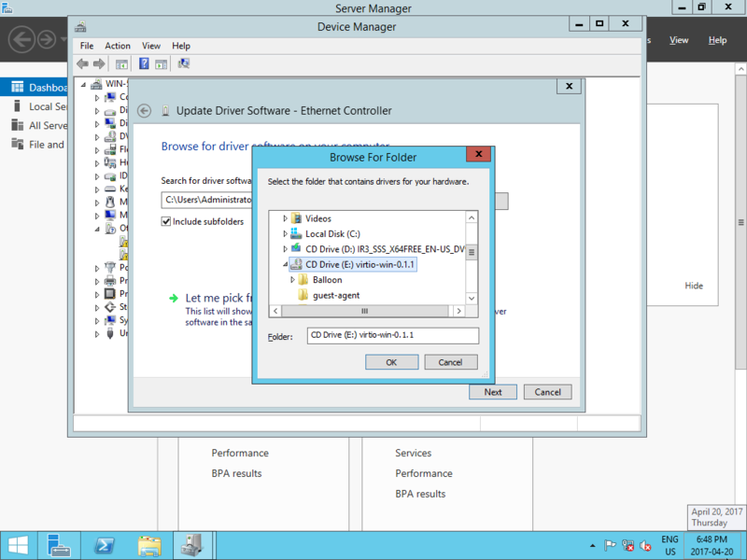This screenshot has width=747, height=560.
Task: Click the Local Disk (C:) drive icon
Action: 296,234
